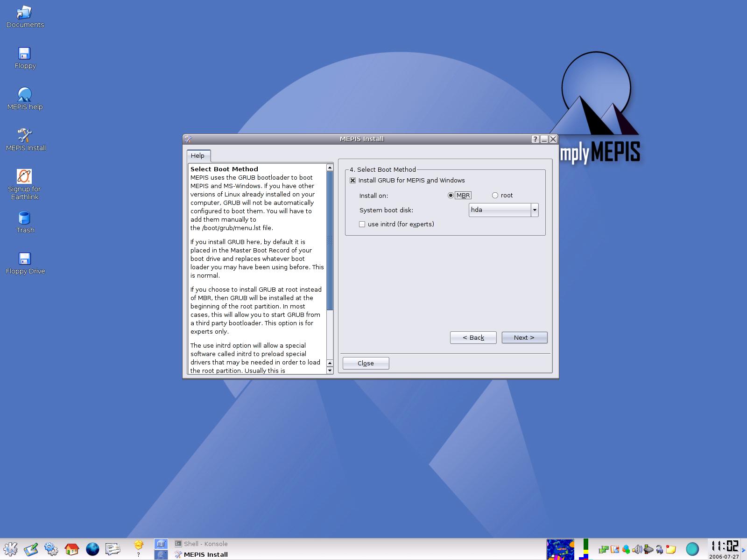Click the help scrollbar bottom down arrow
This screenshot has width=747, height=560.
pyautogui.click(x=330, y=371)
